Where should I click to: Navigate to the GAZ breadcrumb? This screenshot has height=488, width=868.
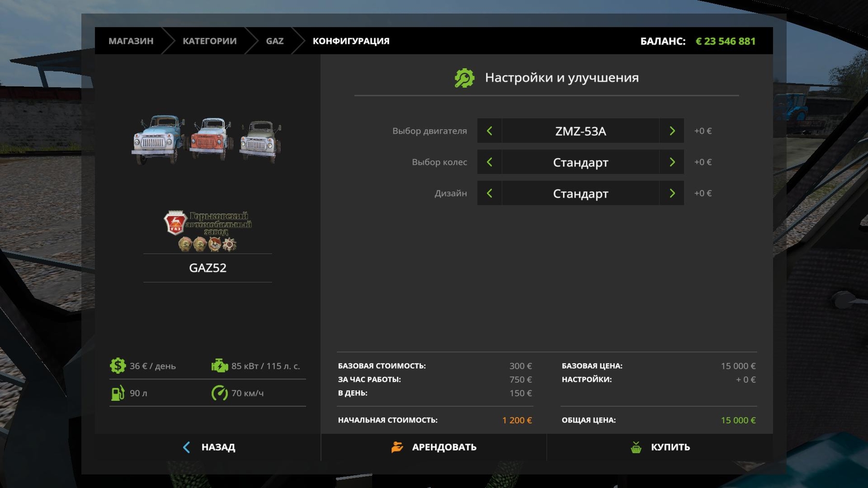274,41
